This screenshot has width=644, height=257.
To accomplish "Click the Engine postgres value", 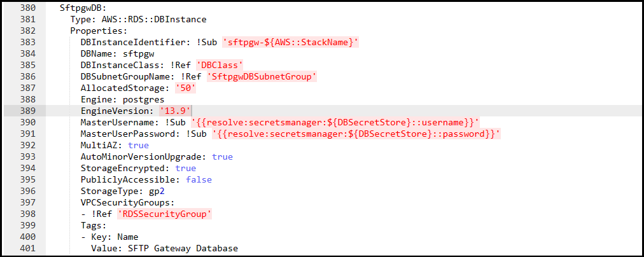I will (x=146, y=99).
